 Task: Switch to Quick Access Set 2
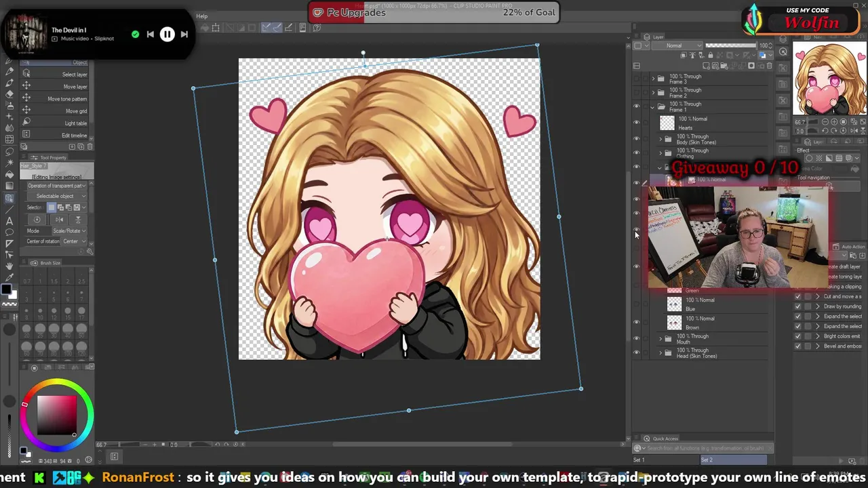(733, 460)
